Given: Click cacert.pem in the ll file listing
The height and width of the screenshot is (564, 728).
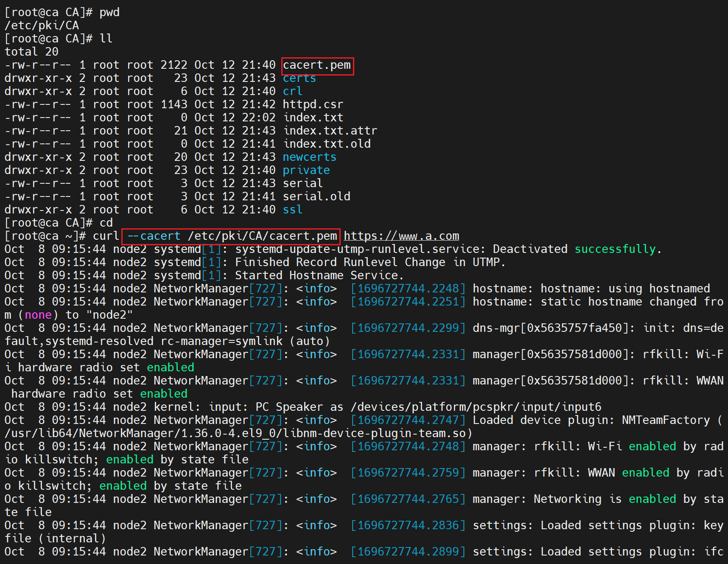Looking at the screenshot, I should pyautogui.click(x=317, y=65).
